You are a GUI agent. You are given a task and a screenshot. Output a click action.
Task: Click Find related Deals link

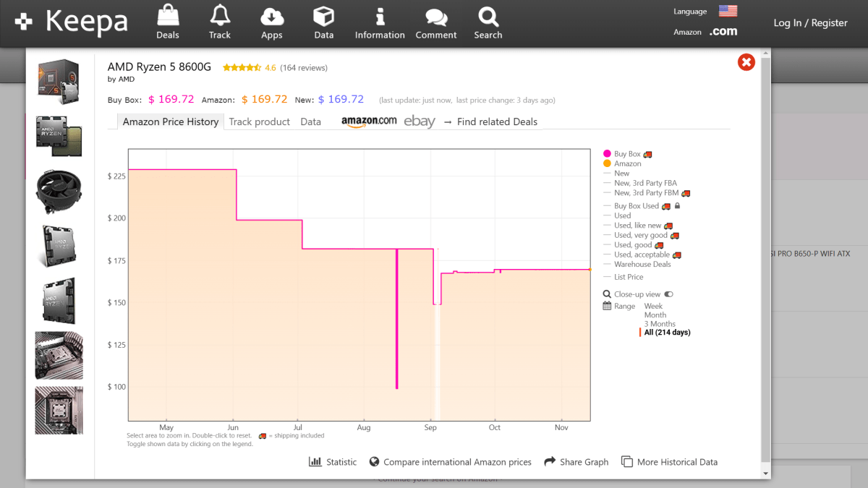pos(497,121)
